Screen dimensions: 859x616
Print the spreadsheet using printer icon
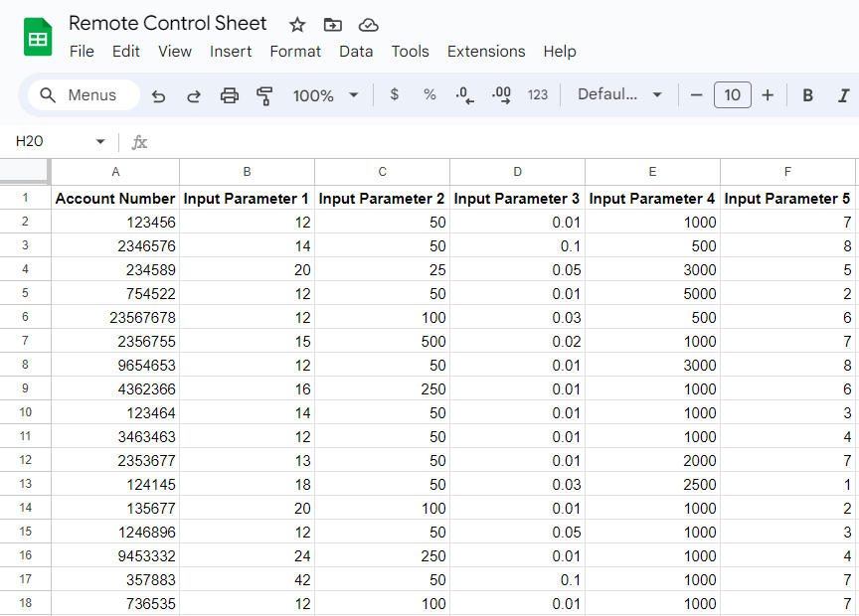point(230,95)
